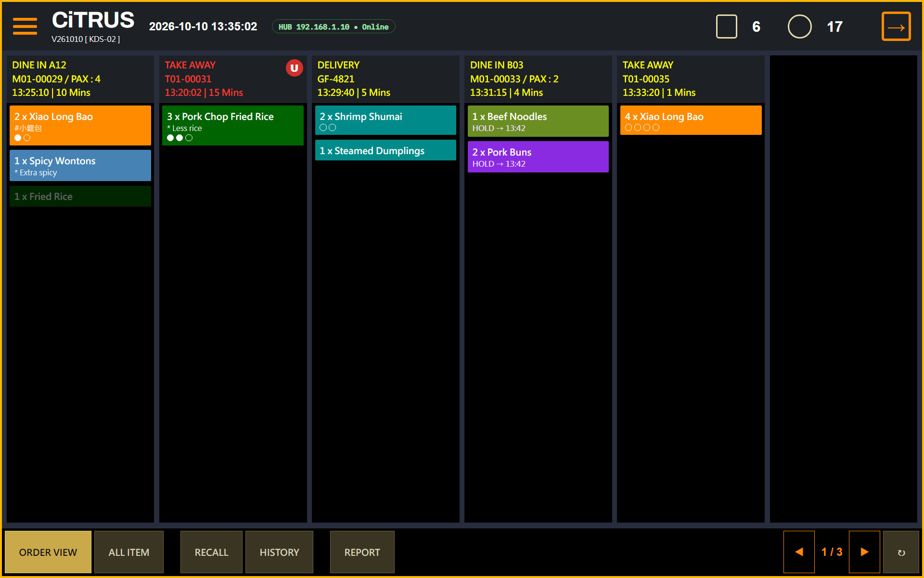Click DELIVERY GF-4821 order header
Image resolution: width=924 pixels, height=578 pixels.
click(x=385, y=79)
